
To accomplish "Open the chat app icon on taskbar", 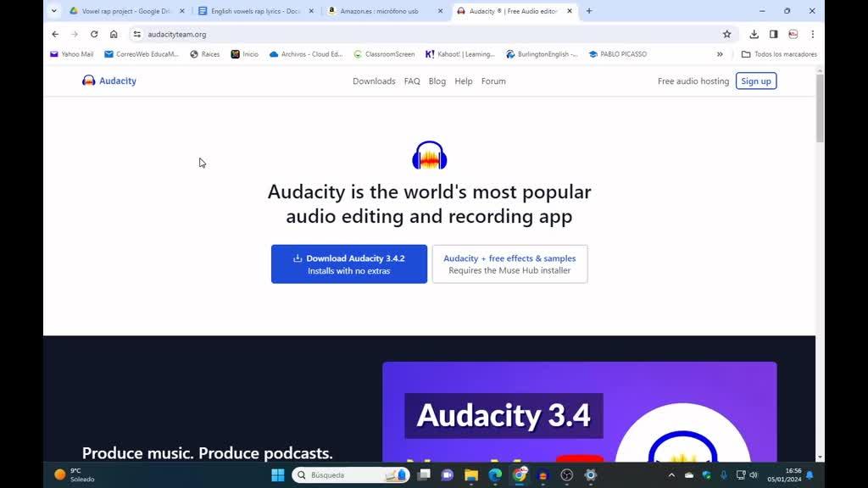I will [x=448, y=474].
